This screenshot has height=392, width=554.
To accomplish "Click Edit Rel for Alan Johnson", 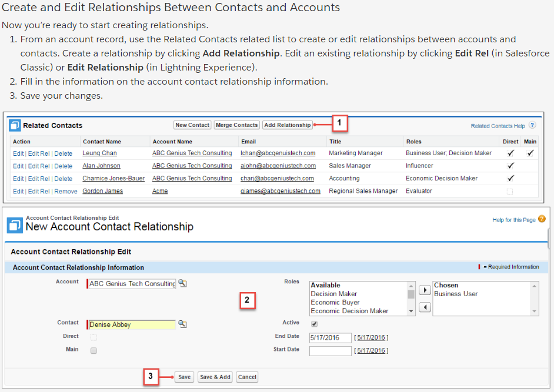I will coord(39,166).
